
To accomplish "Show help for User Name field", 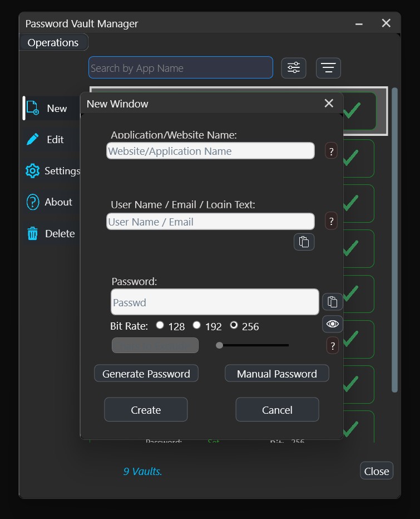I will 332,221.
